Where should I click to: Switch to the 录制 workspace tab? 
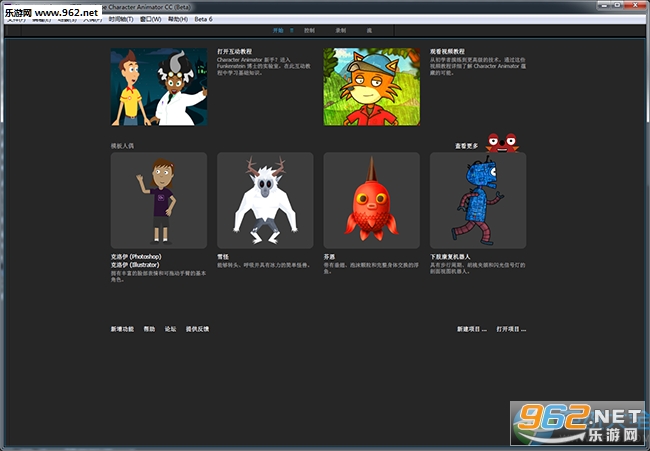[x=341, y=30]
